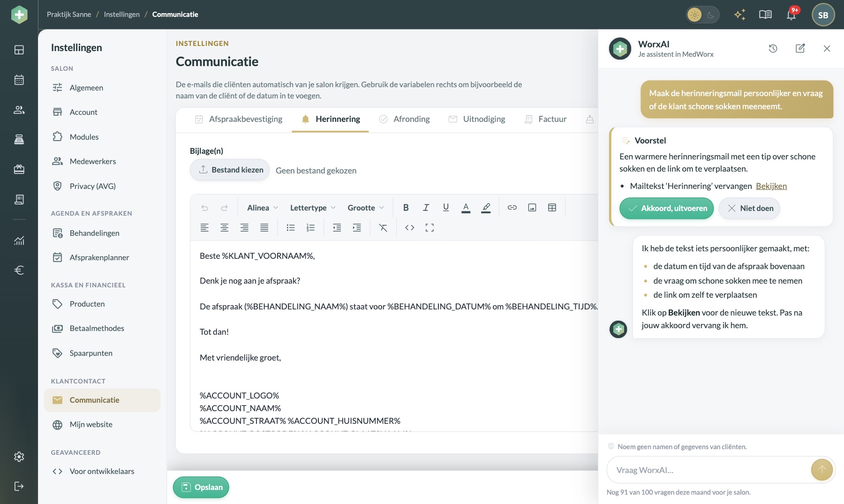Toggle italic text formatting

click(x=426, y=208)
